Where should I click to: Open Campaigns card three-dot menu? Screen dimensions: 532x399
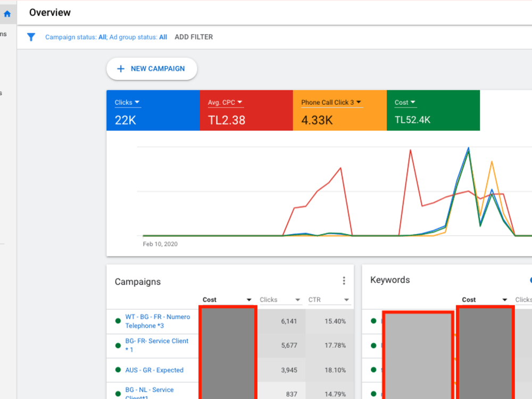[x=344, y=280]
